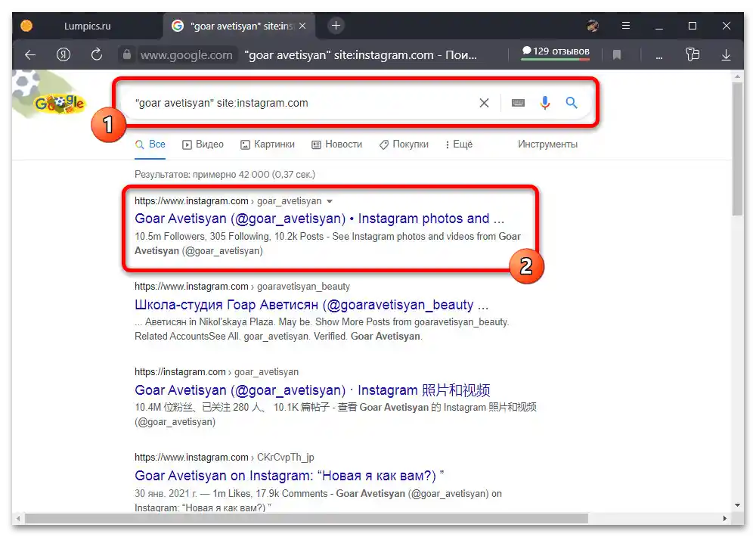
Task: Click the Google doodle logo
Action: point(59,103)
